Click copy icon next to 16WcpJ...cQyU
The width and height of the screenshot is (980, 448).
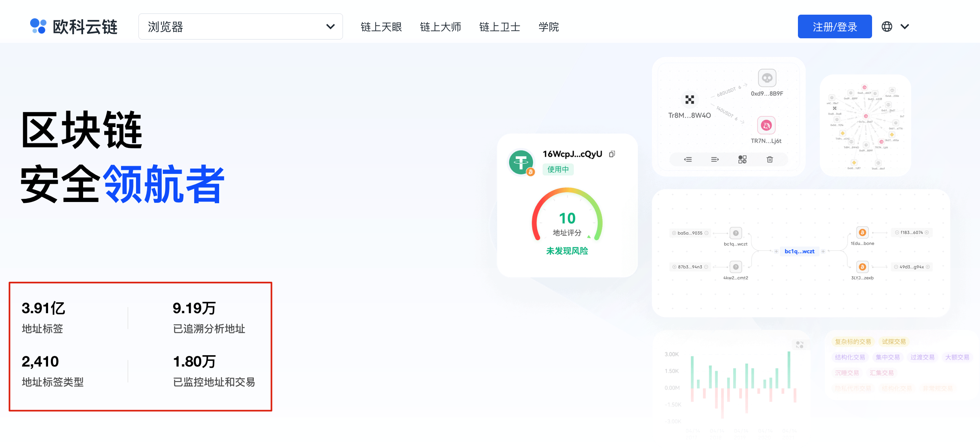point(612,154)
